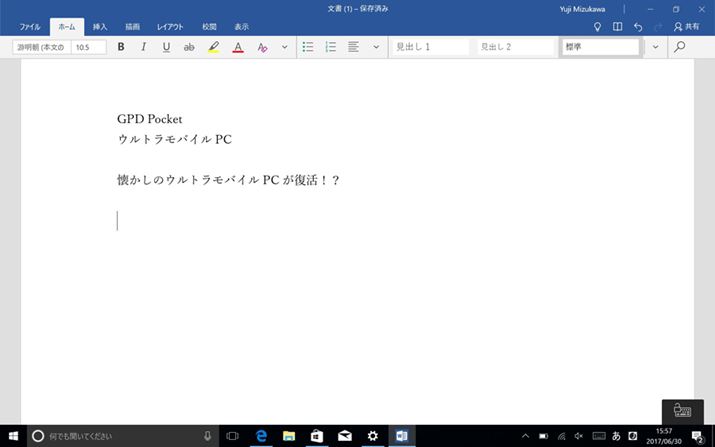Open the paragraph alignment icon
The image size is (715, 447).
[x=354, y=47]
